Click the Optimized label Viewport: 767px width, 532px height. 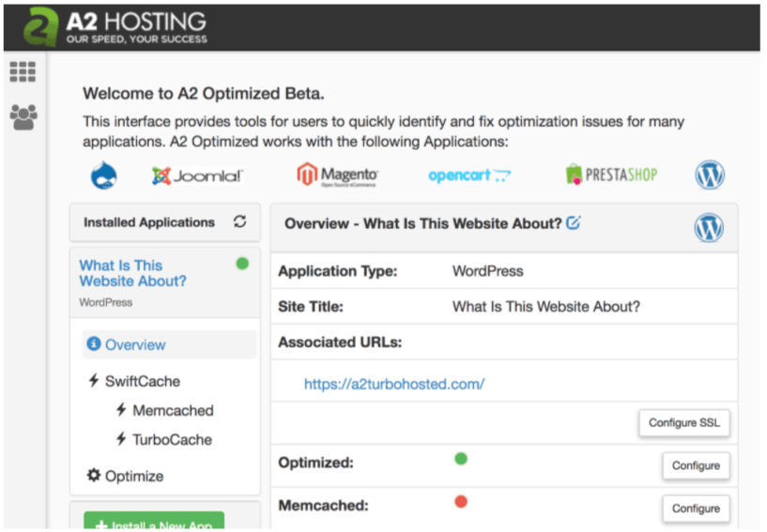[x=315, y=463]
